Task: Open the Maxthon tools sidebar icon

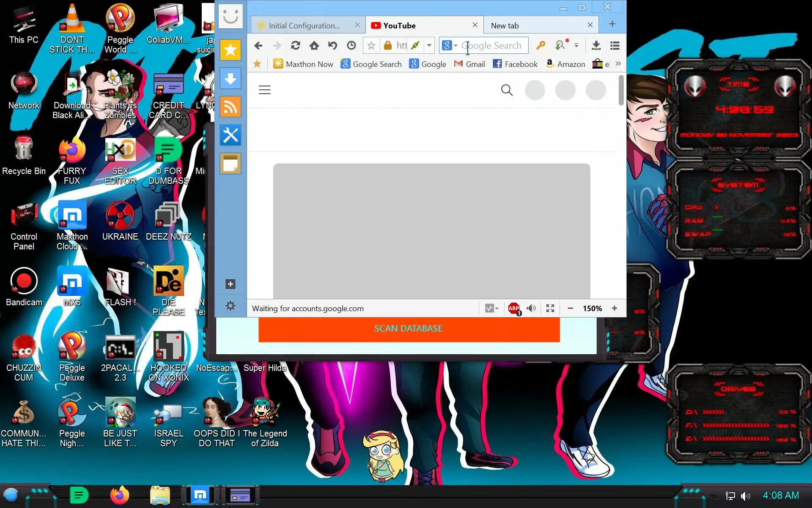Action: pyautogui.click(x=230, y=135)
